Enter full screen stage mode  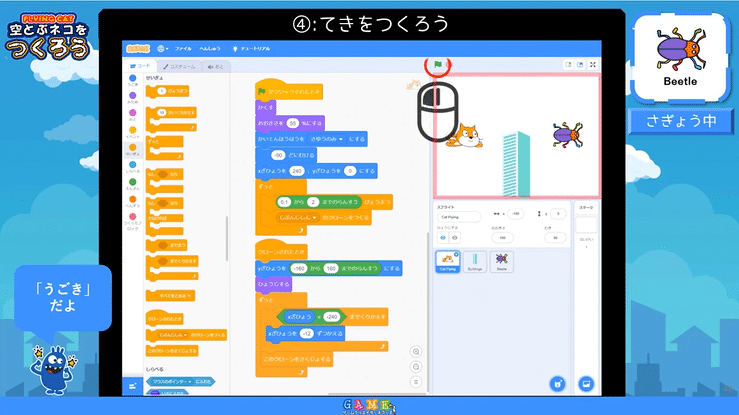point(593,65)
